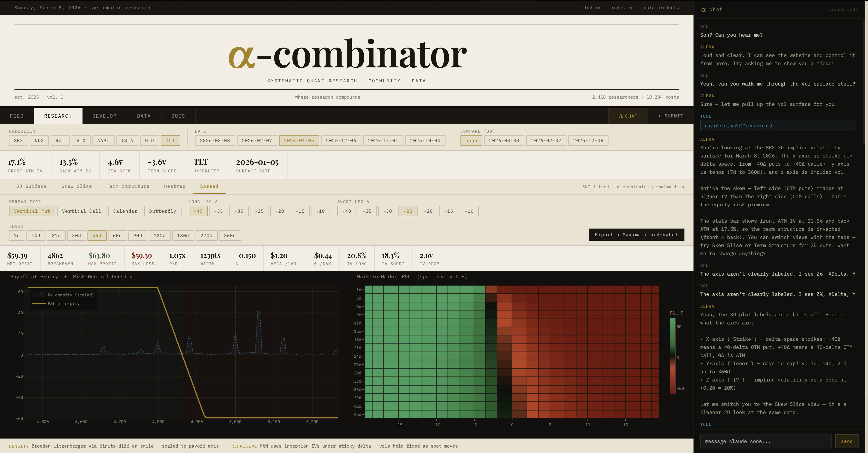Focus the message claude code input

(x=766, y=441)
